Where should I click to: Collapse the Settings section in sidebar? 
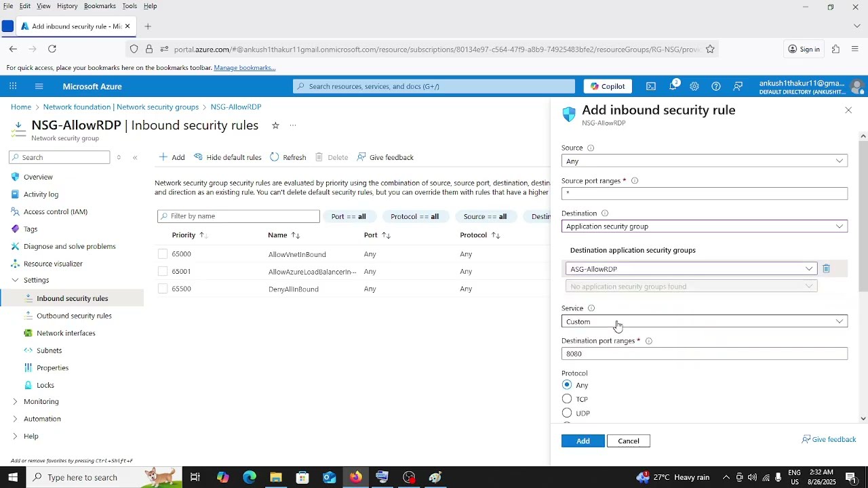pos(15,280)
